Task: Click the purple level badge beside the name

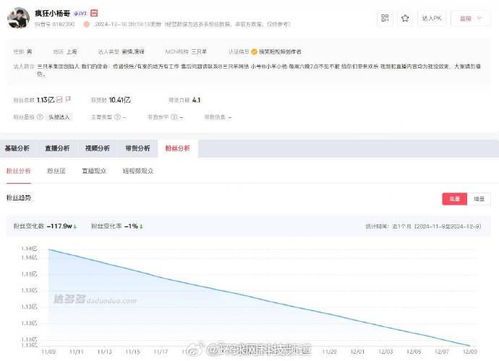Action: [x=80, y=13]
